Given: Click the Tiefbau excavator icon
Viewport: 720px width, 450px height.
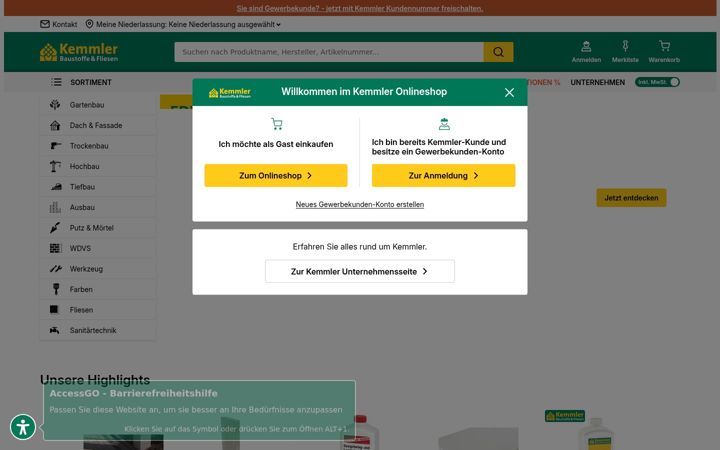Looking at the screenshot, I should [x=56, y=187].
